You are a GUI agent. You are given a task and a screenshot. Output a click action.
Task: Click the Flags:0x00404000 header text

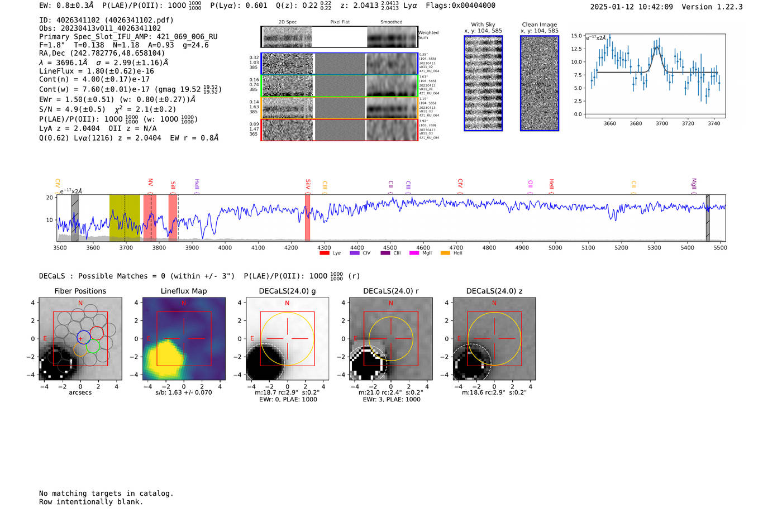point(460,6)
